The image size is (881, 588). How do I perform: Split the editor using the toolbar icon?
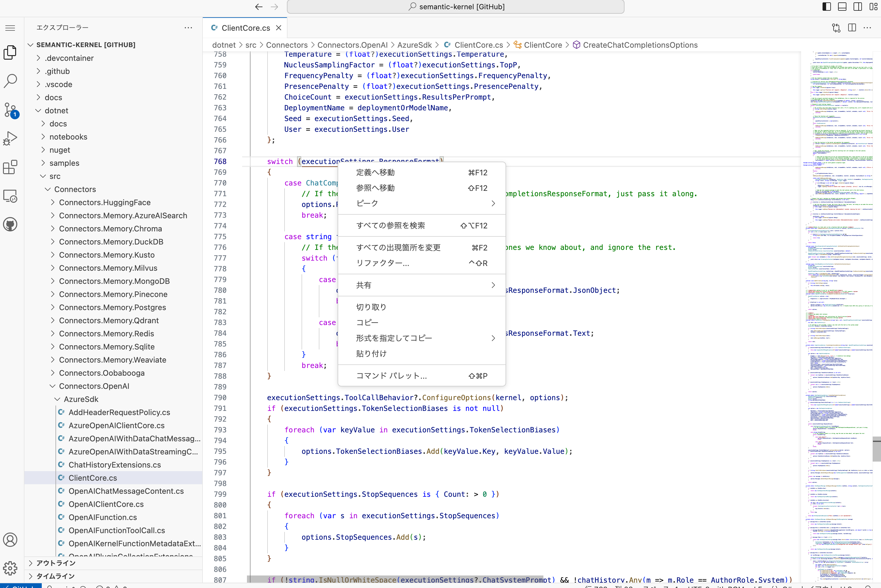tap(852, 28)
